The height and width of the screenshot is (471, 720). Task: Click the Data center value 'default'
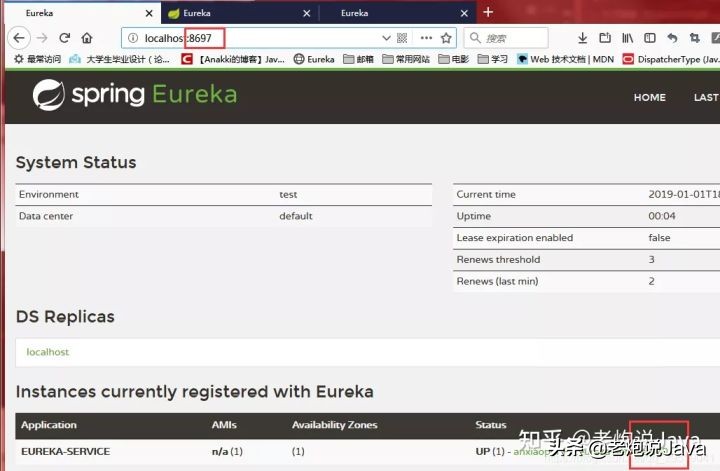point(296,216)
